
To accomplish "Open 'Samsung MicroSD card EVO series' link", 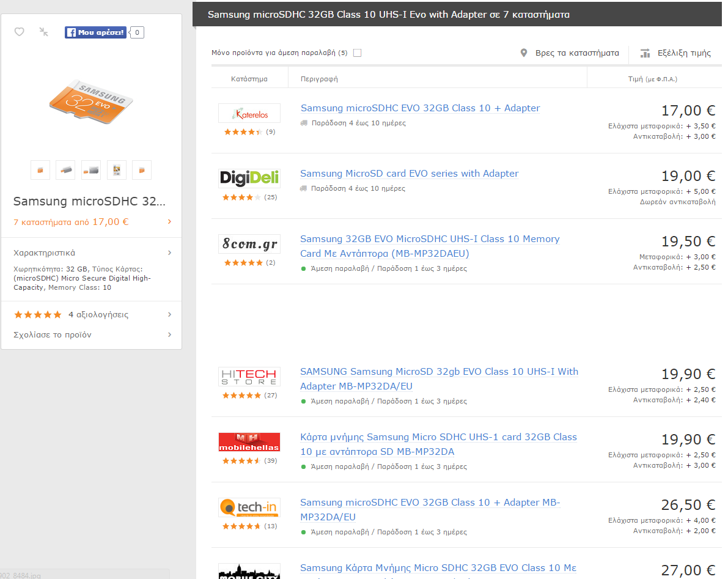I will [409, 174].
